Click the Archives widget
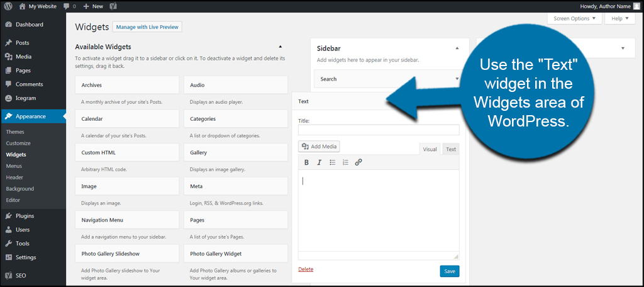Image resolution: width=644 pixels, height=287 pixels. (127, 85)
